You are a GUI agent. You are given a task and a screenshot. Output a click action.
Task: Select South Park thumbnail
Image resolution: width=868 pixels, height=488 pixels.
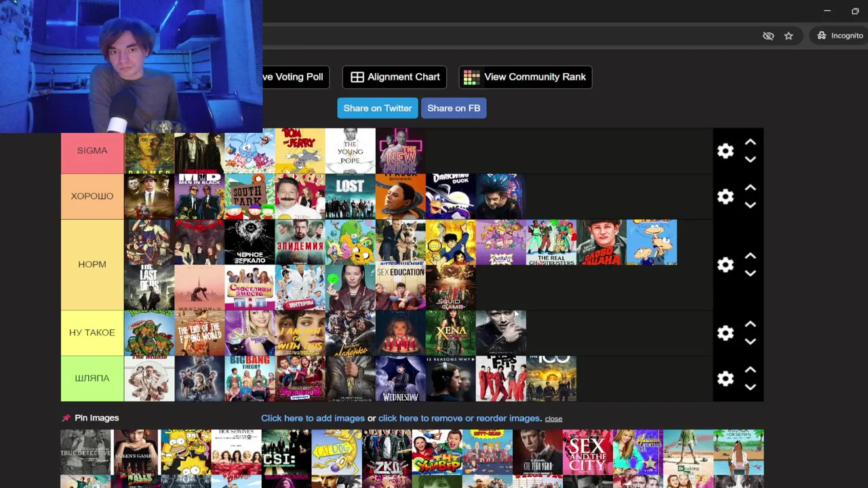(250, 197)
